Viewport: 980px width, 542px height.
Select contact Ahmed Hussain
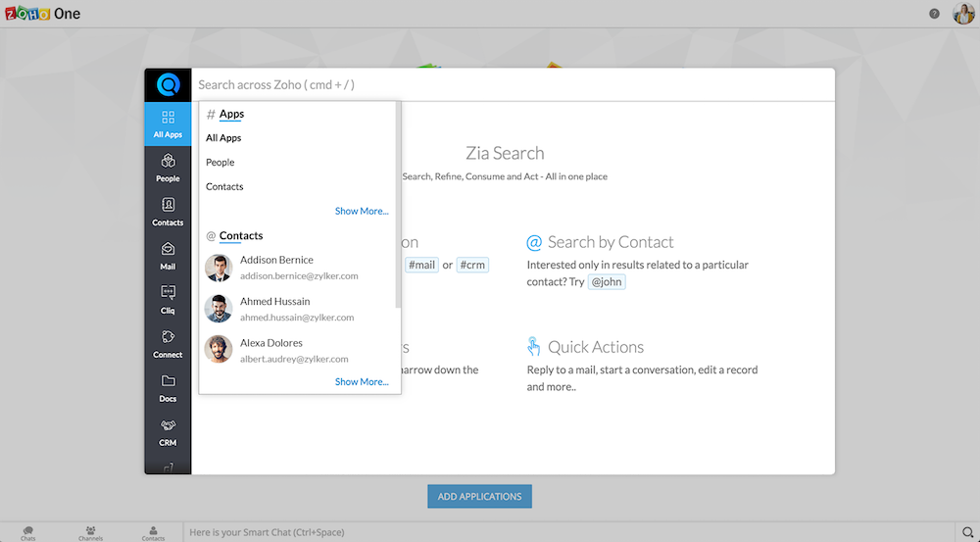274,309
